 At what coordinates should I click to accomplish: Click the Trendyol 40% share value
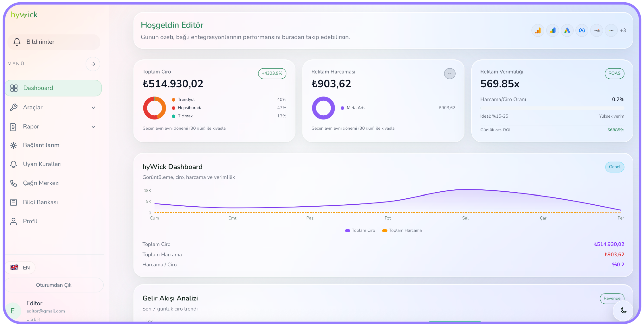(x=281, y=100)
